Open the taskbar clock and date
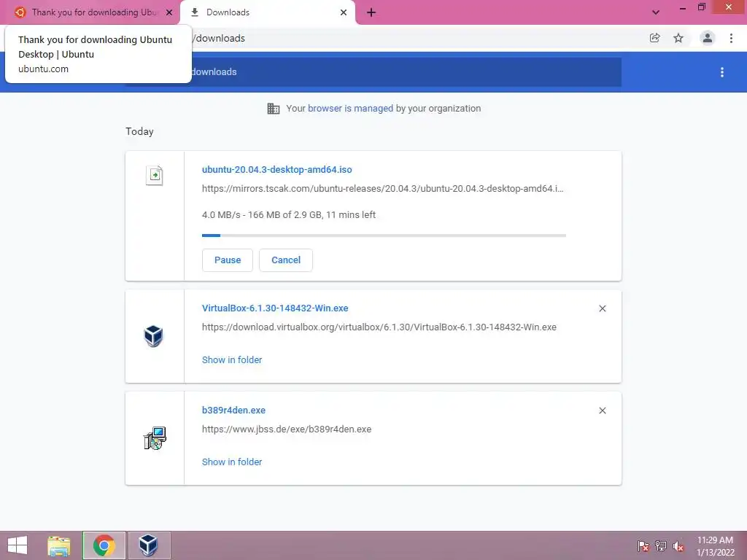Screen dimensions: 747x560 tap(715, 546)
